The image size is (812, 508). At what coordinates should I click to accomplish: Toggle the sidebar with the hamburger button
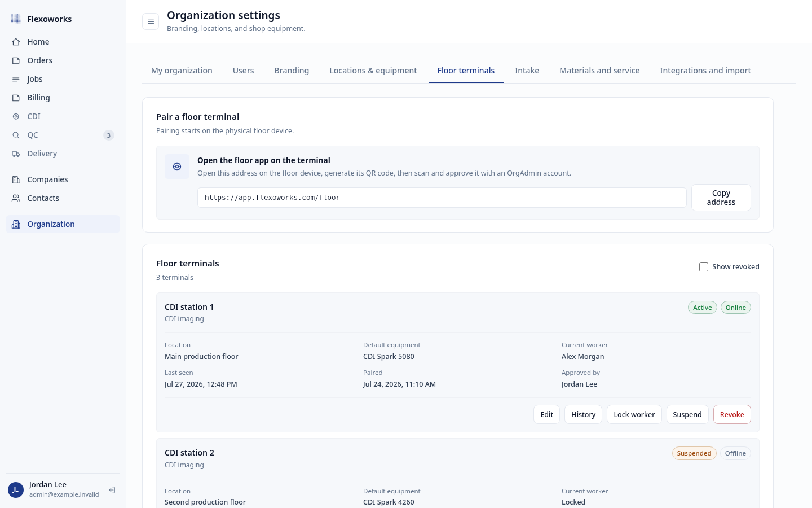(x=151, y=21)
